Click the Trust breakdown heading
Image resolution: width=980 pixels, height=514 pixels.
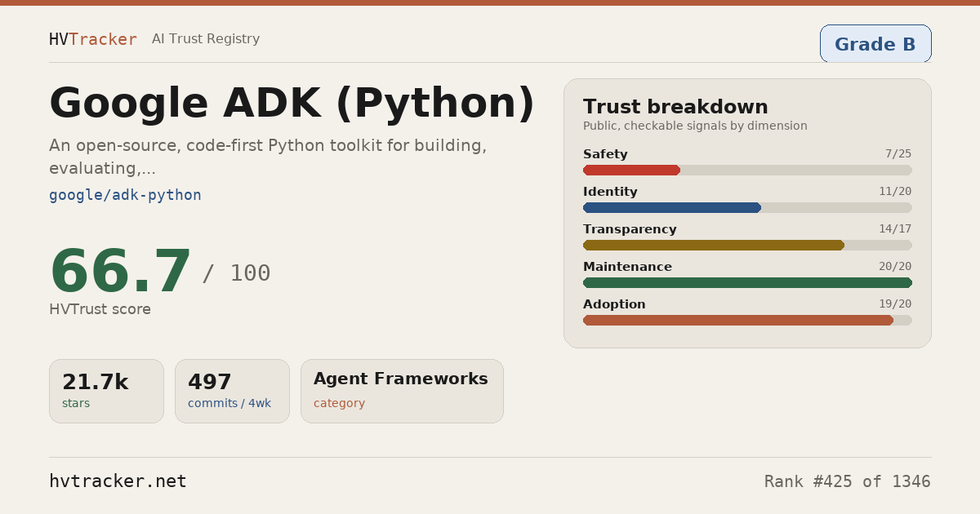point(675,107)
